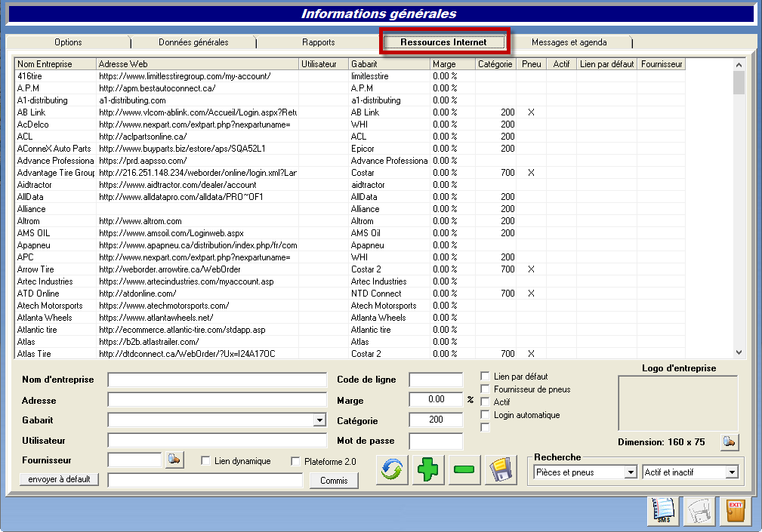762x532 pixels.
Task: Click into the Adresse input field
Action: pyautogui.click(x=217, y=400)
